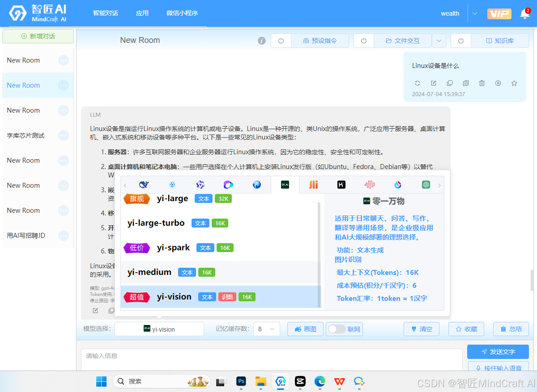Open Photoshop from the taskbar

(241, 381)
